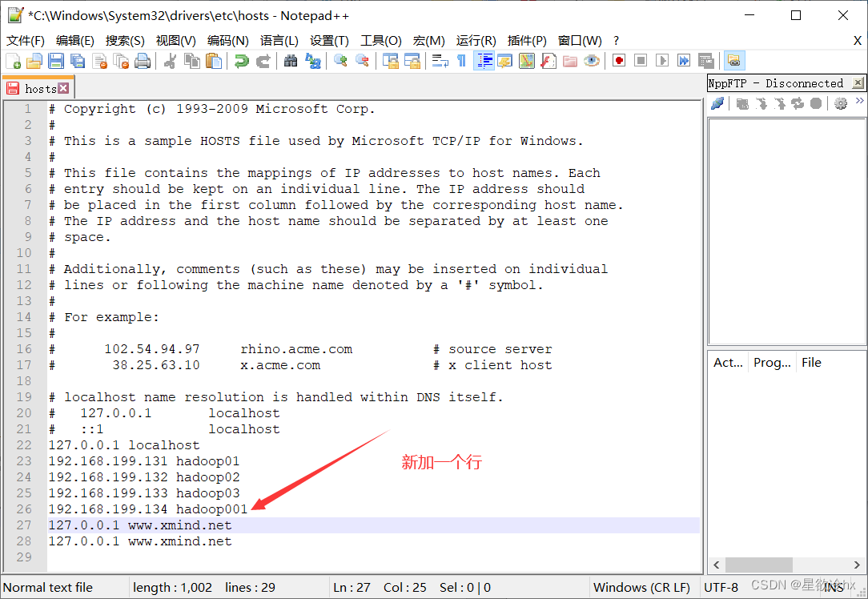Screen dimensions: 868x599
Task: Start macro recording with red dot icon
Action: pos(619,61)
